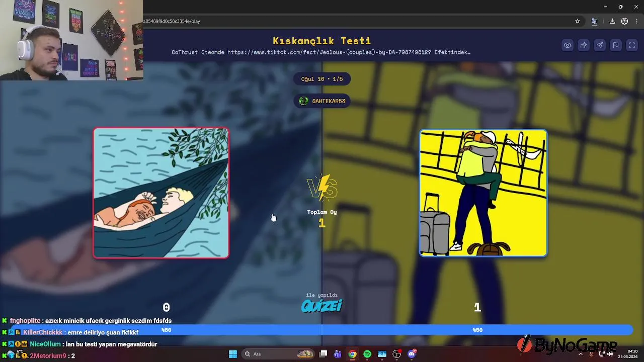Open Spotify from the taskbar
The height and width of the screenshot is (362, 644).
pyautogui.click(x=367, y=354)
